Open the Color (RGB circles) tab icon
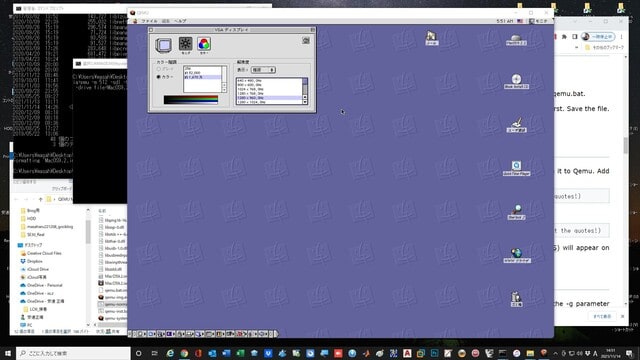Screen dimensions: 640x360 click(x=204, y=44)
